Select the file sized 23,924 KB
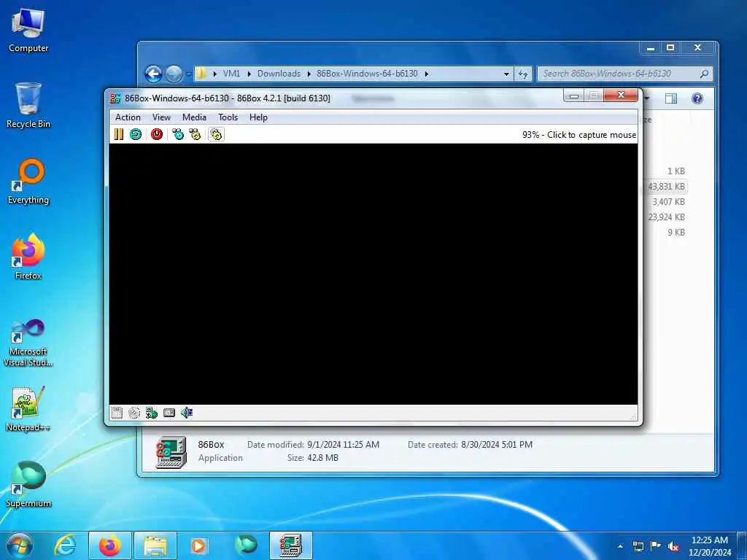Viewport: 747px width, 560px height. 665,217
